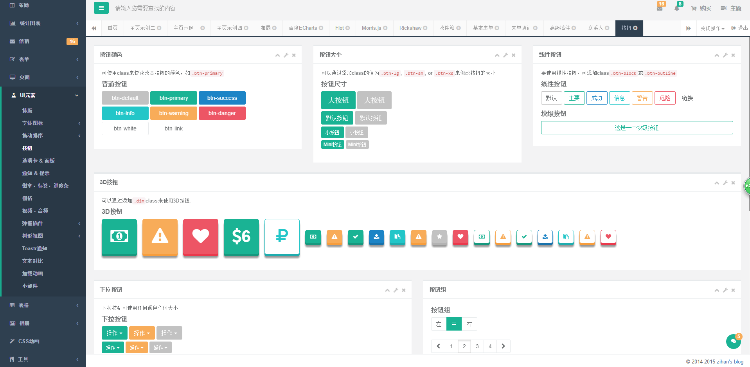Viewport: 750px width, 367px height.
Task: Click the full-width outlined block button
Action: click(x=637, y=128)
